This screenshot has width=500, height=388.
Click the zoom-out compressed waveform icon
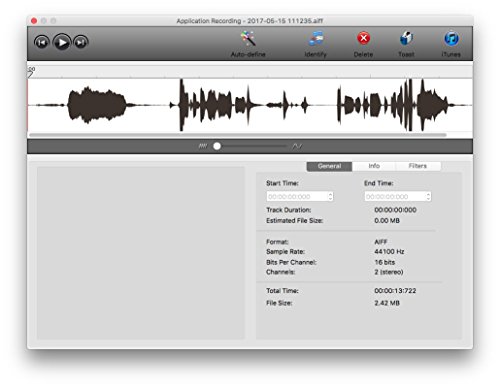pos(203,146)
